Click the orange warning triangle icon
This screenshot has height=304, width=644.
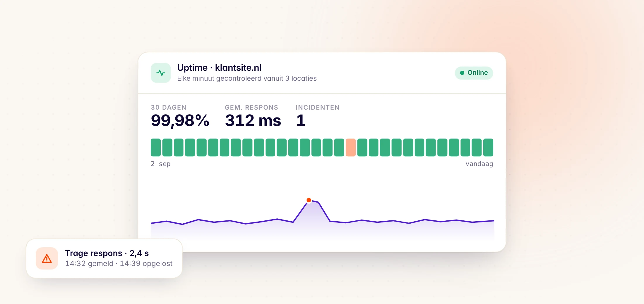[47, 258]
